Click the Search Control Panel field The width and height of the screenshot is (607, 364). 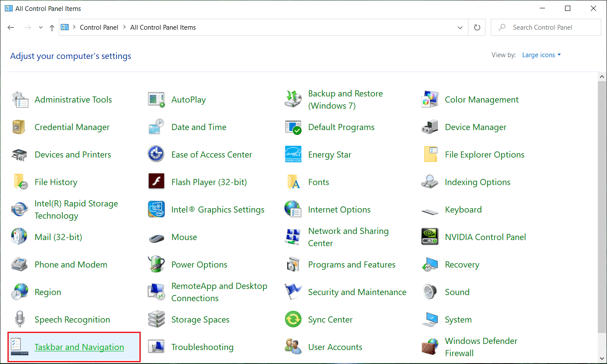pyautogui.click(x=546, y=27)
